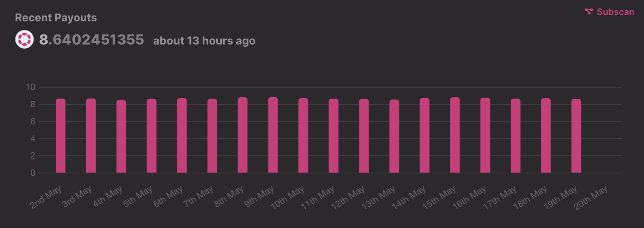Select the 2nd May payout bar

[61, 136]
